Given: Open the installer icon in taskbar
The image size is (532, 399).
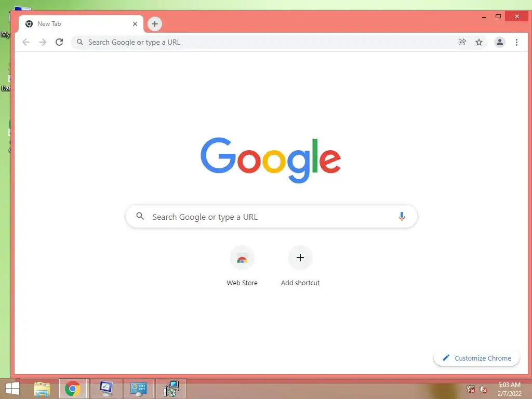Looking at the screenshot, I should [171, 389].
